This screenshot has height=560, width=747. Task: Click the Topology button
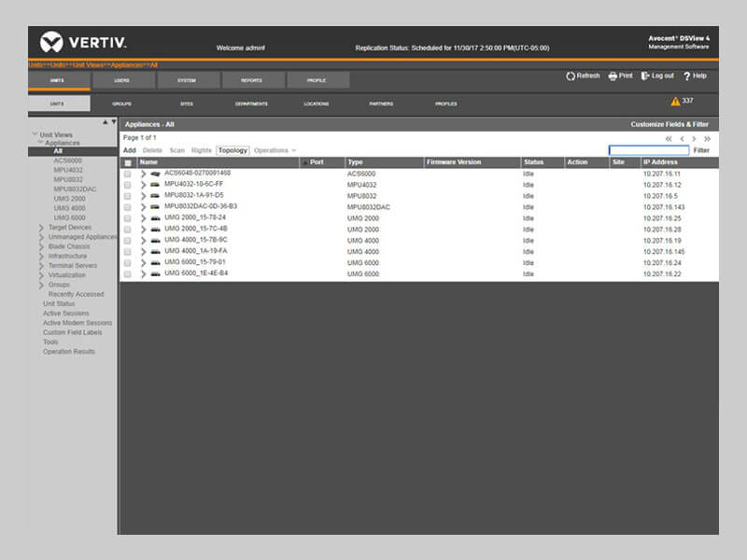[233, 150]
